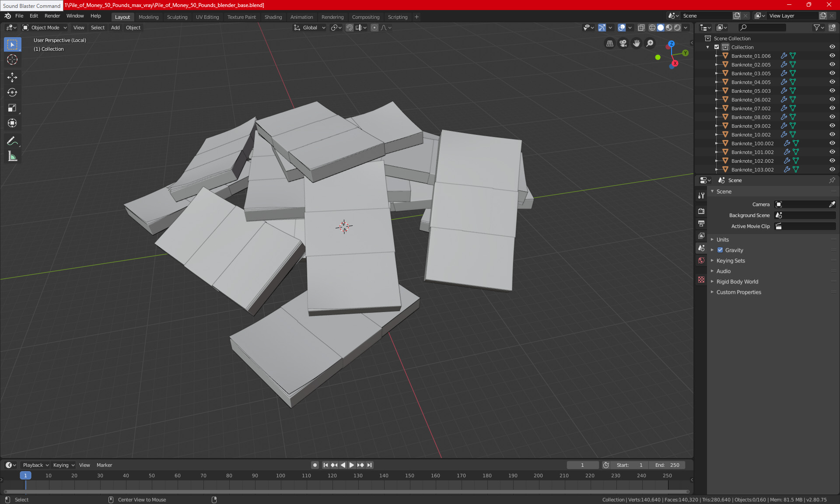Select the Transform tool

[x=12, y=123]
